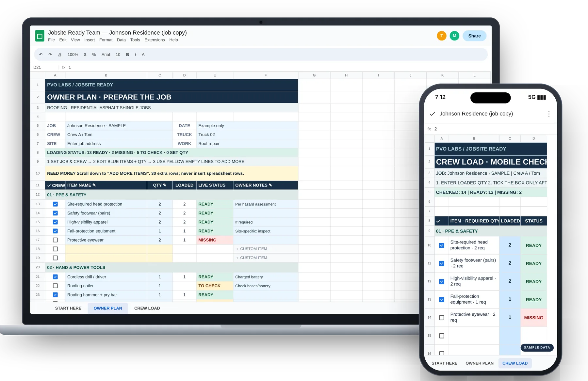Open the three-dot menu on phone
The width and height of the screenshot is (588, 381).
pos(549,114)
